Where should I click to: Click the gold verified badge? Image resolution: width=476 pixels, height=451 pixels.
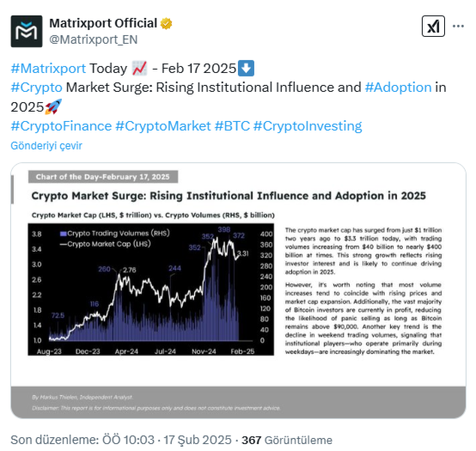(167, 23)
